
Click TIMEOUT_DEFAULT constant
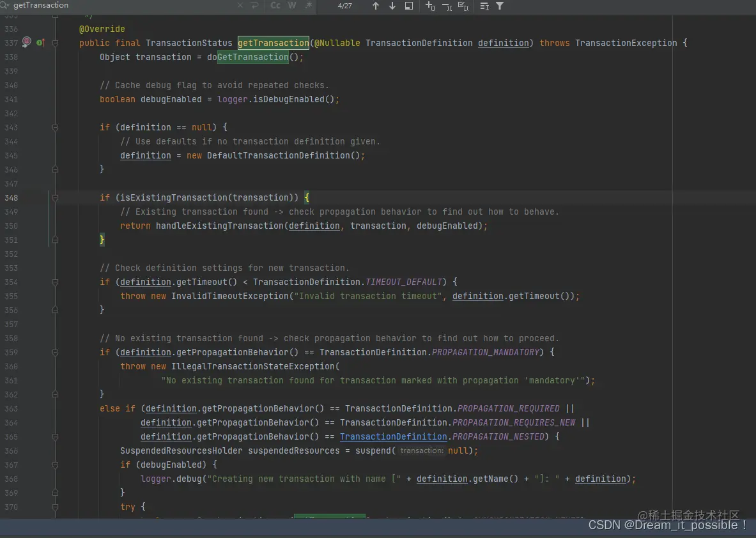click(403, 282)
